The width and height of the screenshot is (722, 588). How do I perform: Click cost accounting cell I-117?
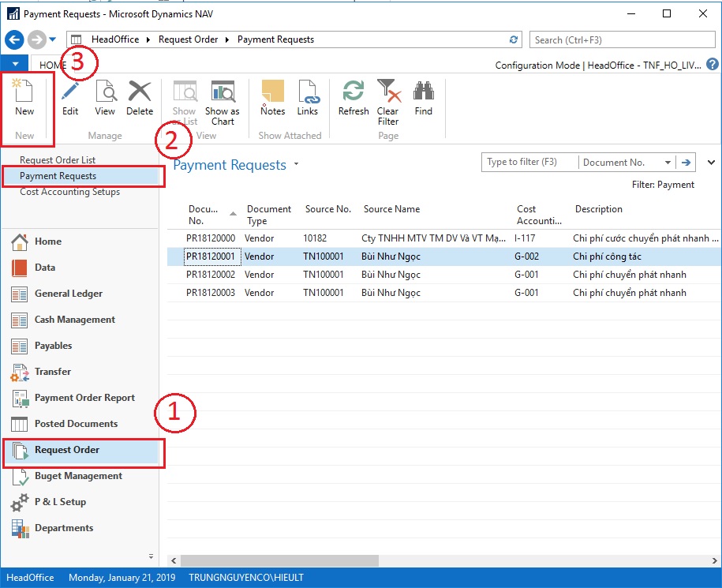525,238
